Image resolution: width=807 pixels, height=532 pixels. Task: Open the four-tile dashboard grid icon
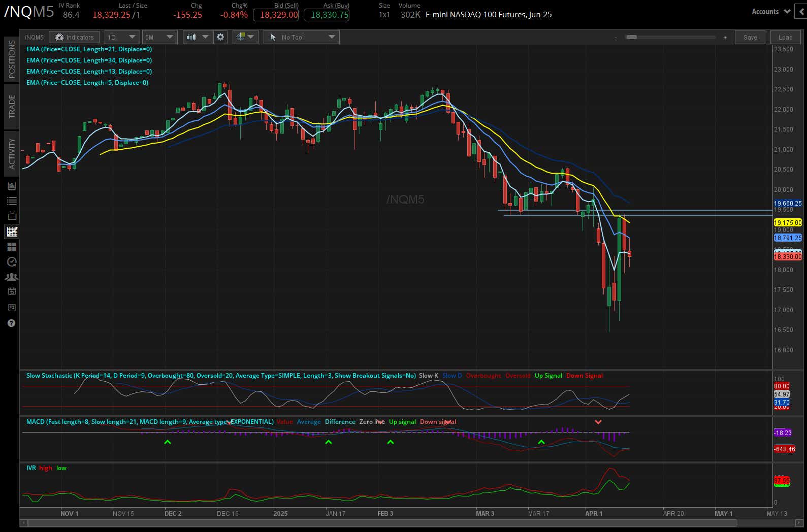pyautogui.click(x=12, y=247)
